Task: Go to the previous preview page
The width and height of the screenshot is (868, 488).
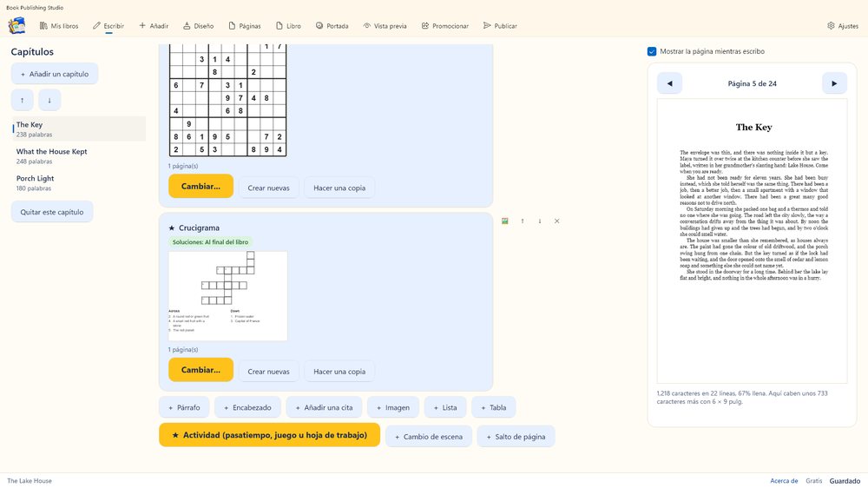Action: pos(669,83)
